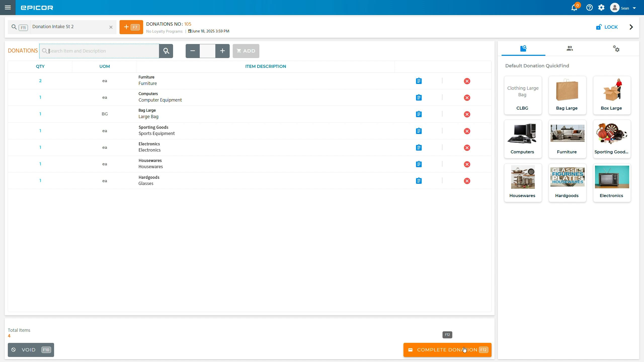Click COMPLETE DONATION button
Image resolution: width=644 pixels, height=362 pixels.
click(x=447, y=350)
